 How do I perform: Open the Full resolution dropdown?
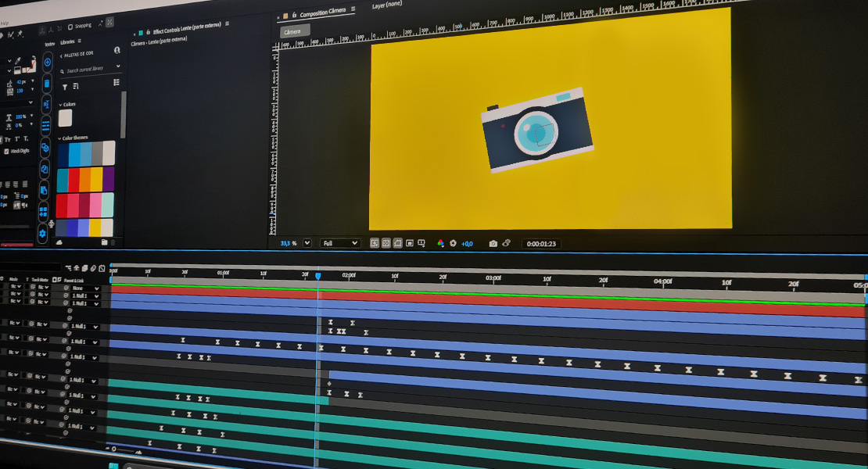point(340,243)
